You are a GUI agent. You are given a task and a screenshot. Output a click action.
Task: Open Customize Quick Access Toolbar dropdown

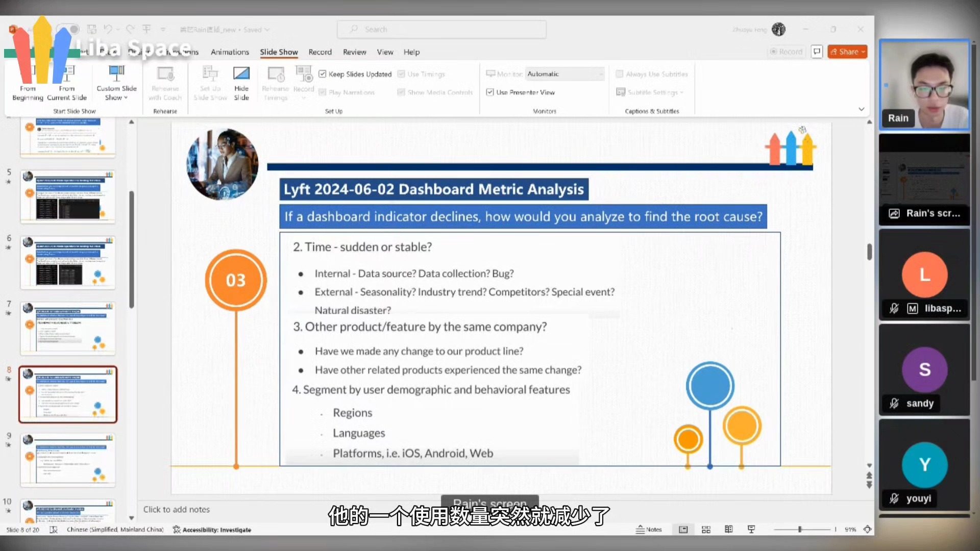click(x=163, y=30)
